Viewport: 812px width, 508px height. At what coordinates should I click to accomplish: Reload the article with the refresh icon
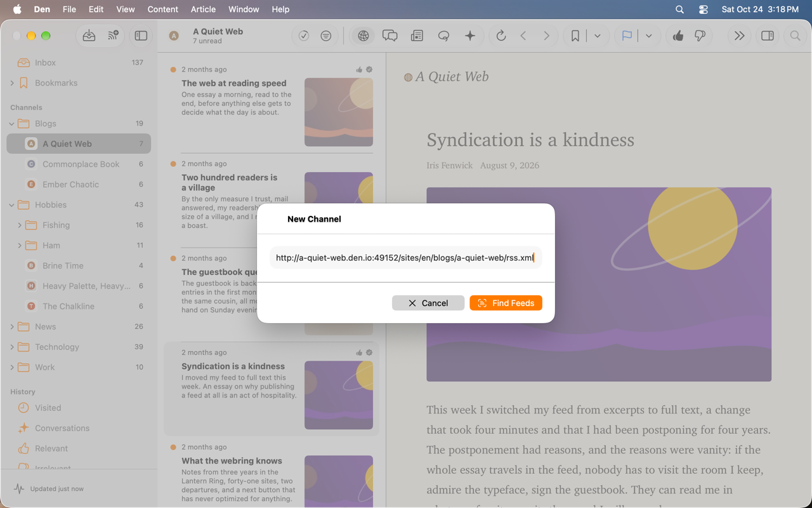501,36
